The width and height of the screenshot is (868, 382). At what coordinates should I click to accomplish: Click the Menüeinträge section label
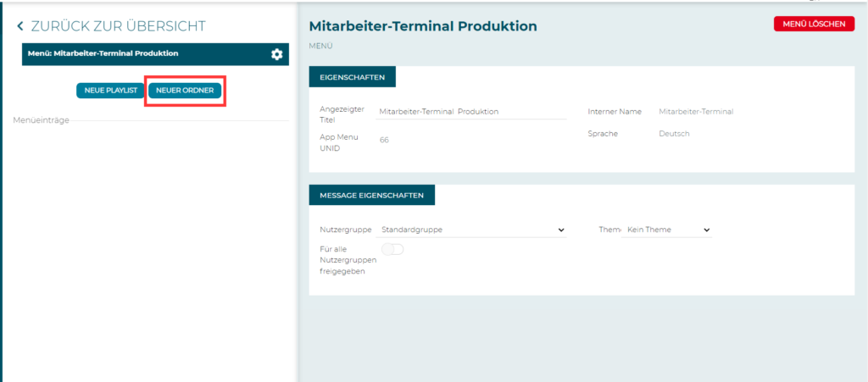pos(41,120)
